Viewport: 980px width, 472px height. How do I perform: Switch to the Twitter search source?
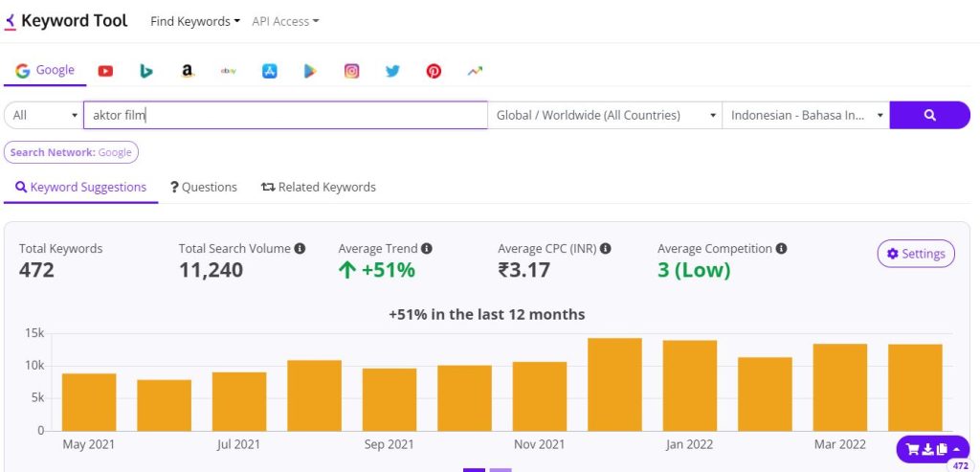point(392,71)
